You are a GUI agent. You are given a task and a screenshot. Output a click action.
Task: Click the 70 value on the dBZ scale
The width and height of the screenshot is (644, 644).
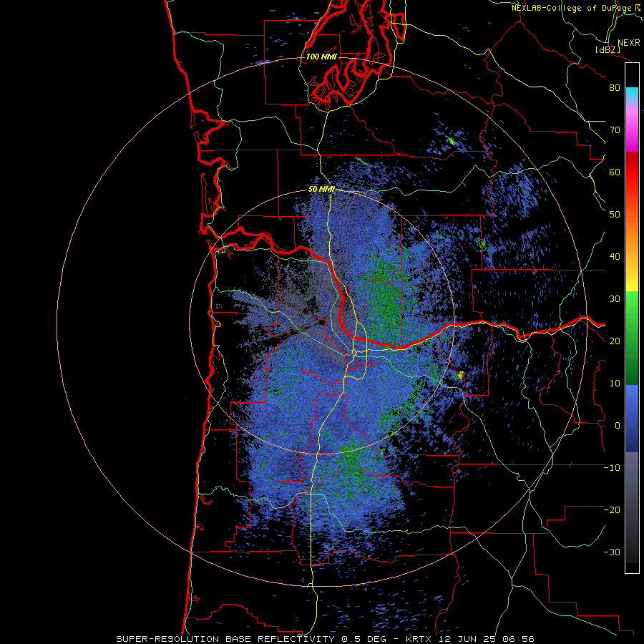click(615, 130)
